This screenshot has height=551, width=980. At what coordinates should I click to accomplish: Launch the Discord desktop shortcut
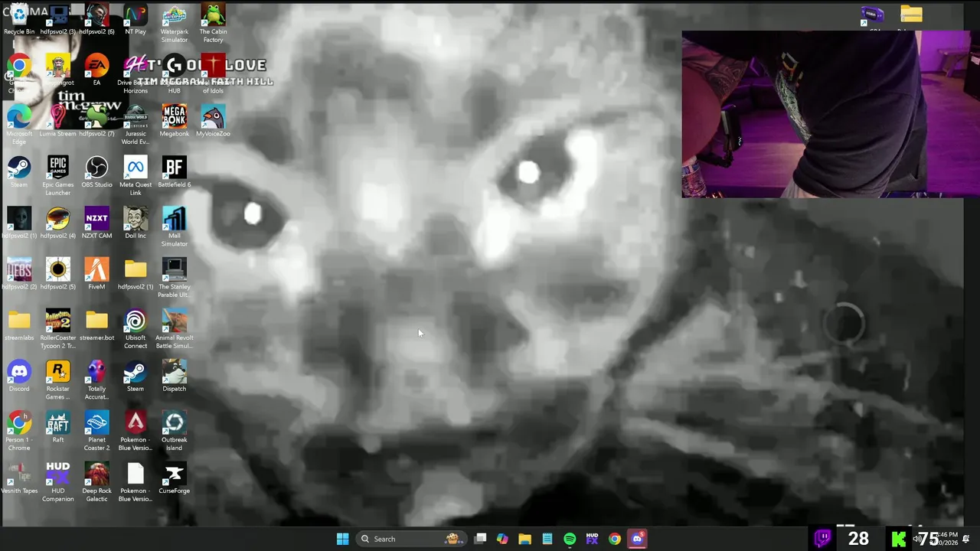click(x=19, y=377)
